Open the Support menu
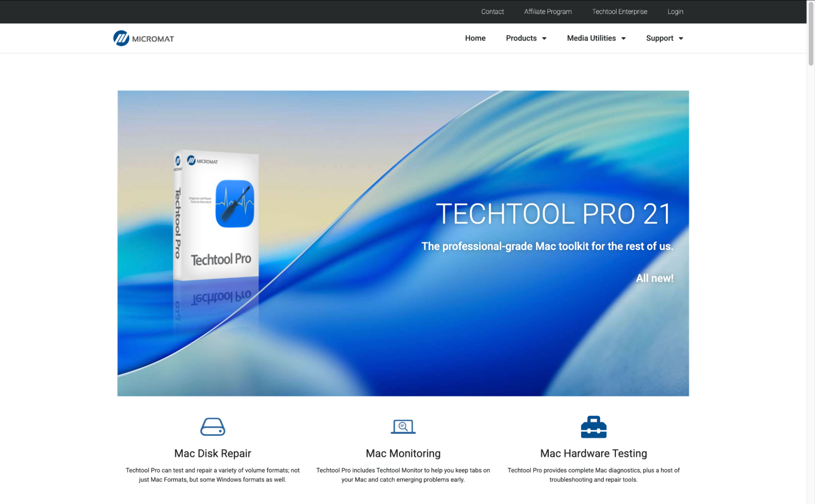Viewport: 815px width, 504px height. point(659,38)
